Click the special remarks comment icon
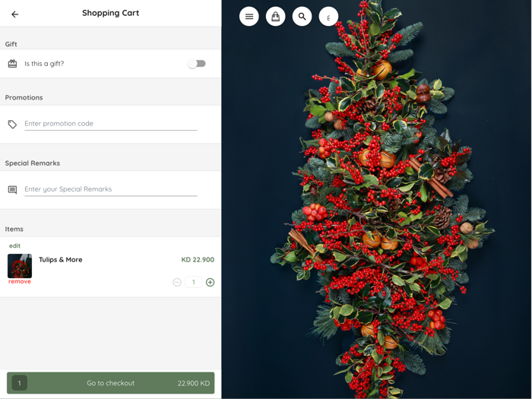Screen dimensions: 532x399 tap(13, 190)
